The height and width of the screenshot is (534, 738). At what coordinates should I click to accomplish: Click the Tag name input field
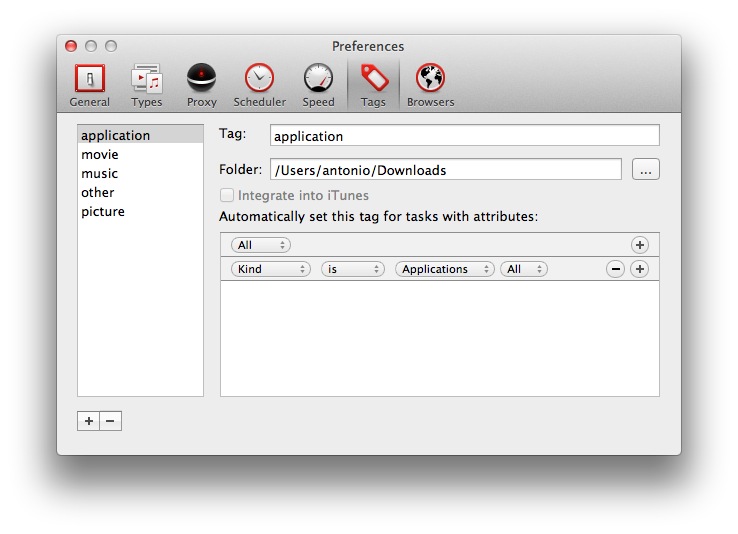tap(465, 136)
